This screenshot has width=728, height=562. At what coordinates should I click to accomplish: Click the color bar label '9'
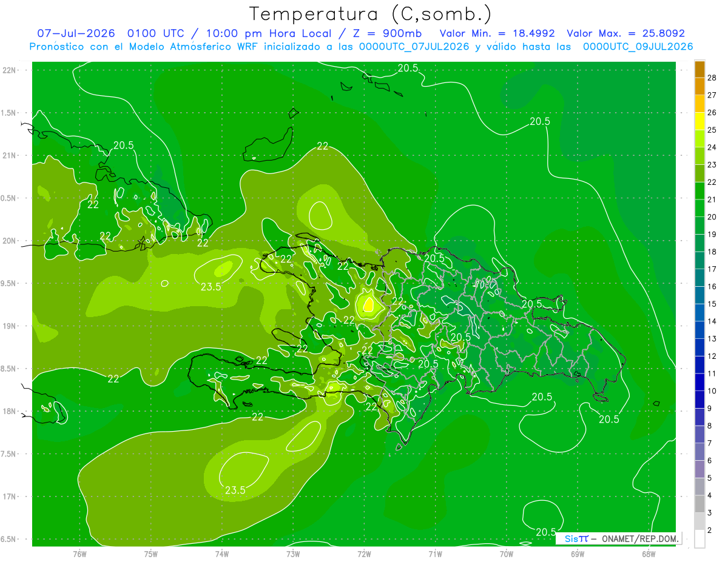(710, 408)
